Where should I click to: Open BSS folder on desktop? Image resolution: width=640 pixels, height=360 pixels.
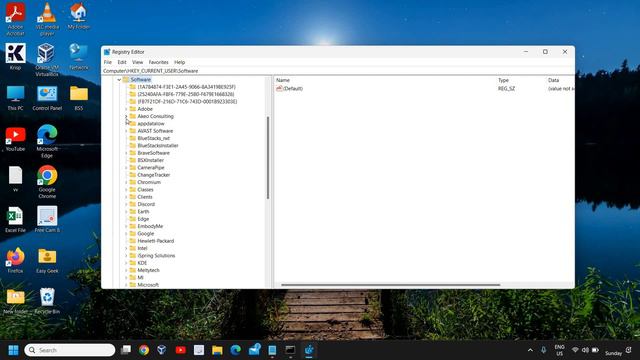[79, 98]
